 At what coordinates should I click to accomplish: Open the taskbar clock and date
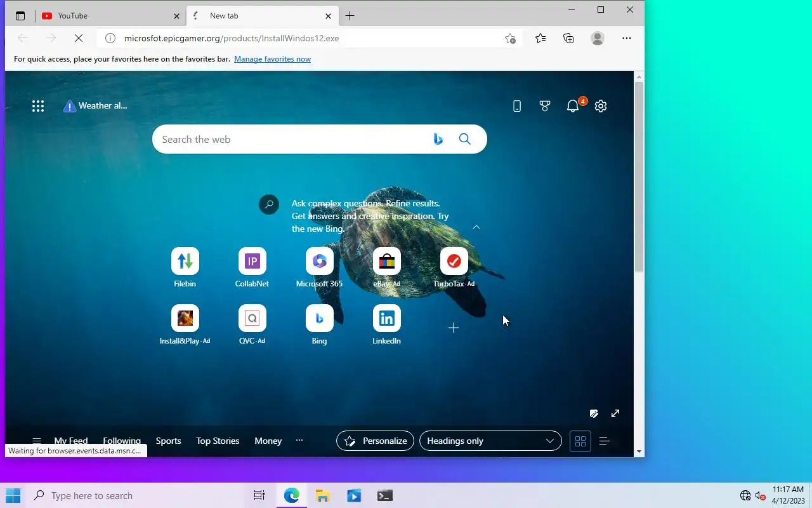(x=788, y=495)
